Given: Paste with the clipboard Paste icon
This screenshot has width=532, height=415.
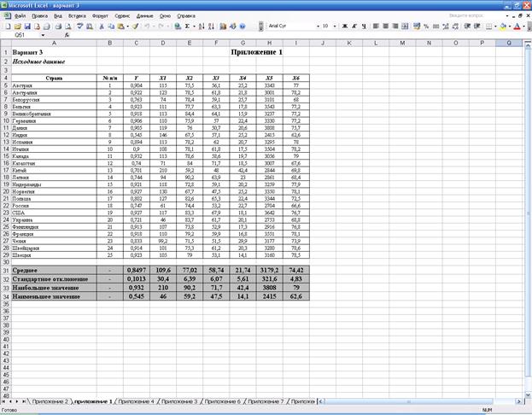Looking at the screenshot, I should point(120,26).
